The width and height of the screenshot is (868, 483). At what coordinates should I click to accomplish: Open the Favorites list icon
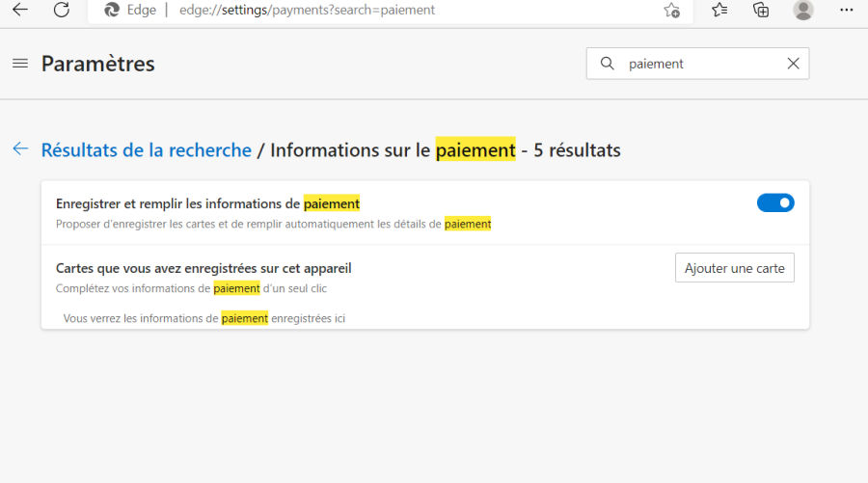pyautogui.click(x=719, y=10)
